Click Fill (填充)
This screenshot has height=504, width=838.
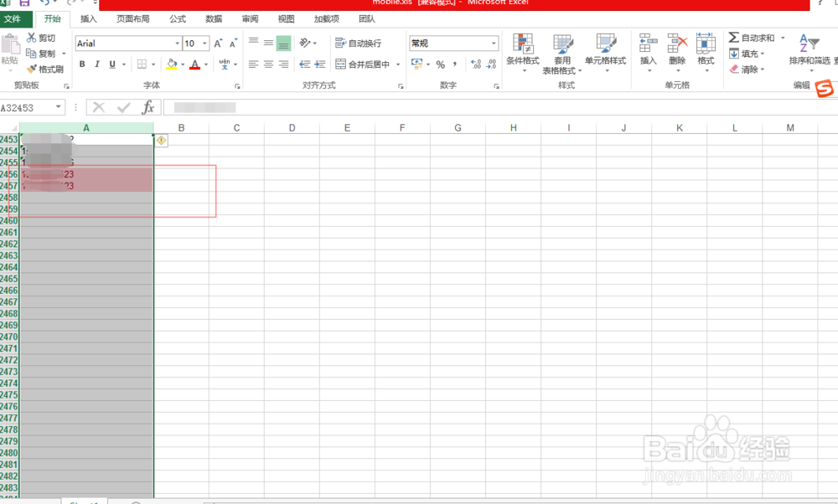[x=747, y=54]
